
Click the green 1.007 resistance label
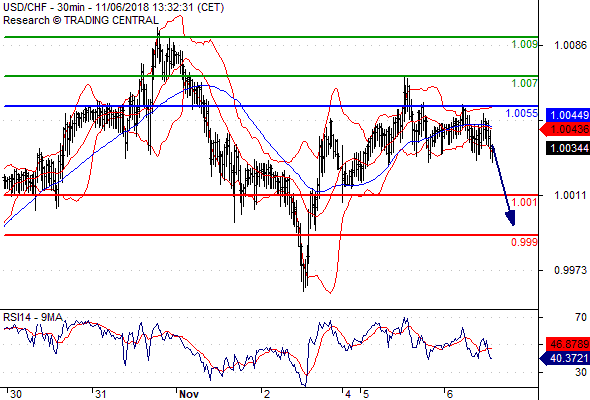[x=524, y=83]
